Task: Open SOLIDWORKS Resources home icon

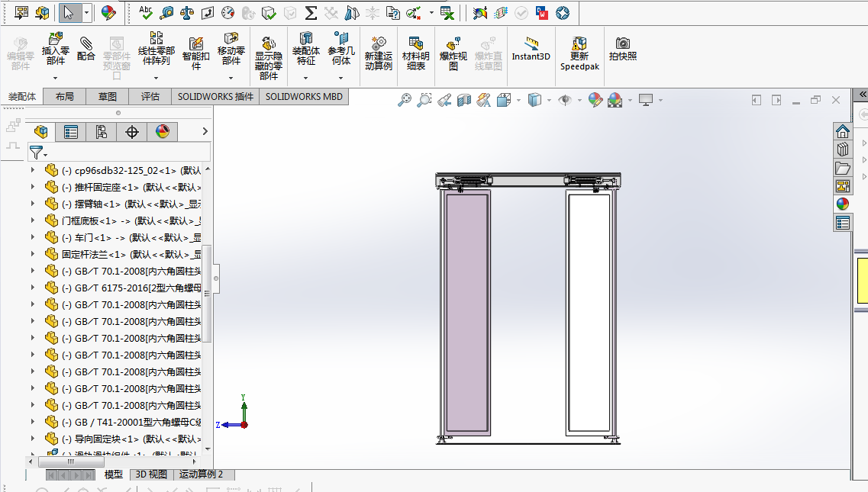Action: [843, 131]
